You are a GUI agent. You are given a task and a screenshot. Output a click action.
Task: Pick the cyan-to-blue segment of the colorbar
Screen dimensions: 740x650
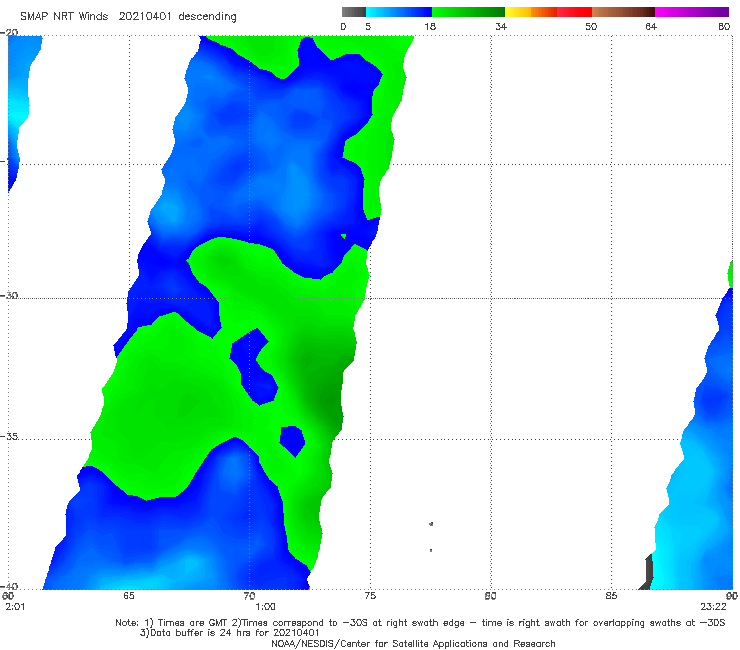(399, 12)
